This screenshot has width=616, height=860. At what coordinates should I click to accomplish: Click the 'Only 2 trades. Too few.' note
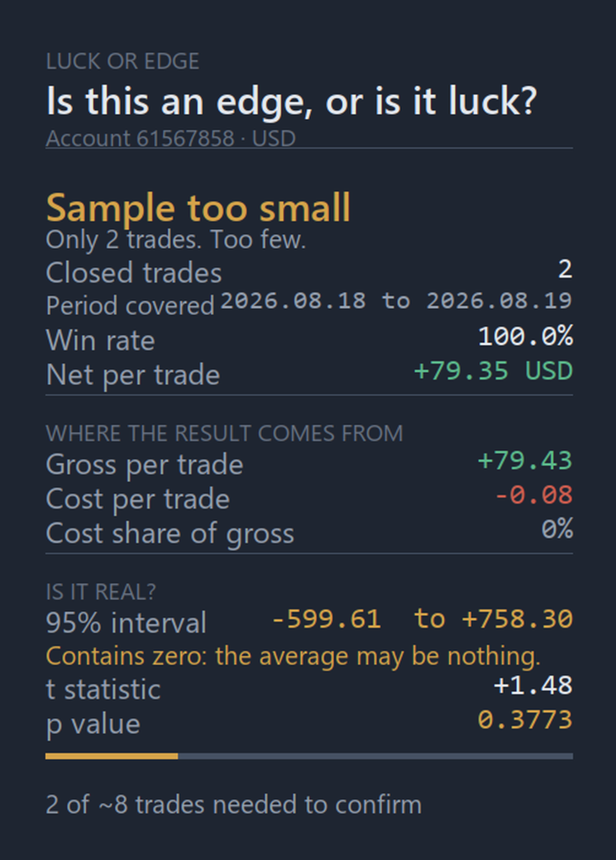point(176,240)
